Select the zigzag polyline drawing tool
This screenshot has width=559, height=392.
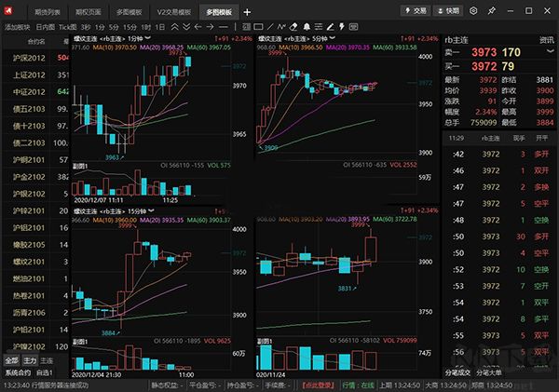pyautogui.click(x=281, y=27)
